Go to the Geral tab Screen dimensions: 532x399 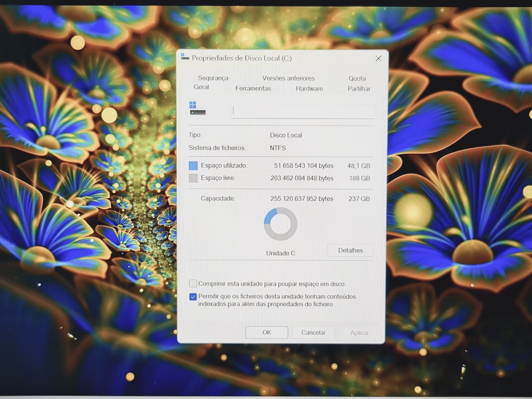point(201,87)
